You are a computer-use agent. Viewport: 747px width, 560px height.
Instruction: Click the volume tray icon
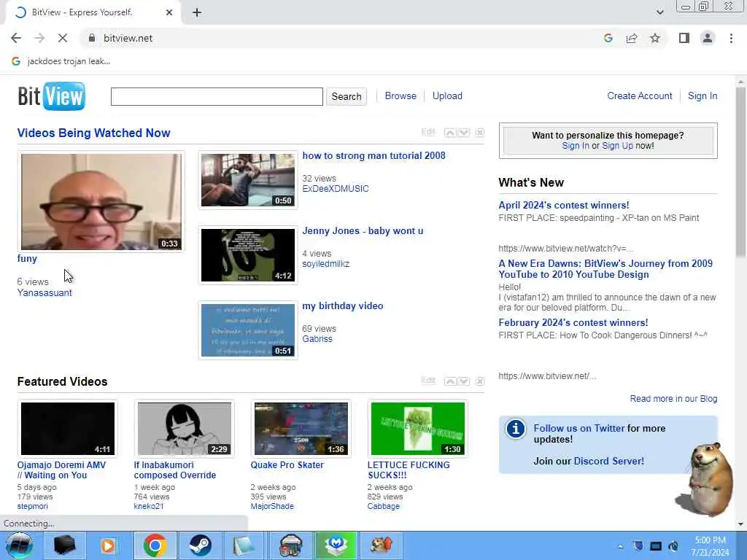(673, 546)
